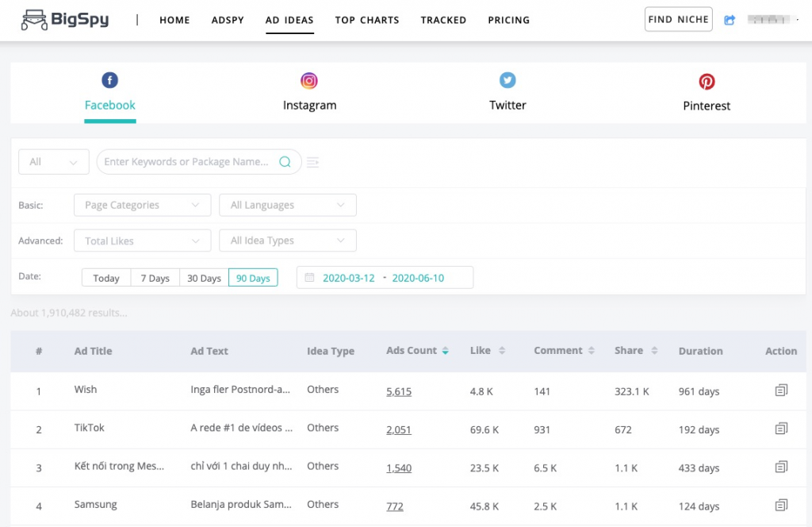Click ad text 'chỉ với 1 chai duy nh...'
The width and height of the screenshot is (812, 527).
(x=241, y=467)
